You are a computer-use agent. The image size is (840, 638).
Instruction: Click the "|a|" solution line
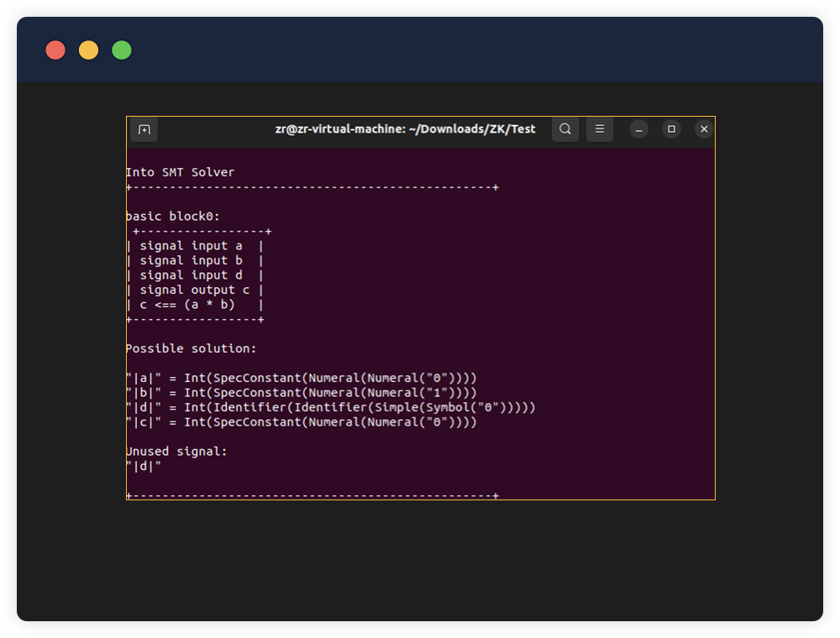[302, 378]
